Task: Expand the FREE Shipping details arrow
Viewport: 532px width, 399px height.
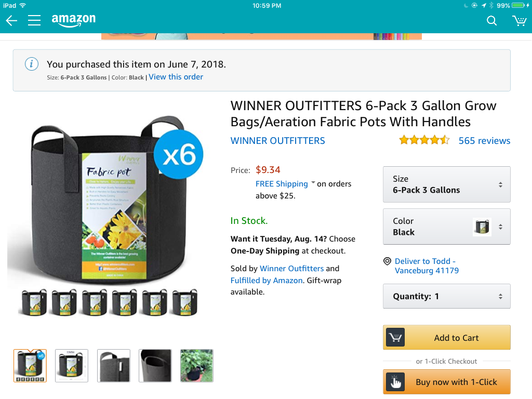Action: coord(313,182)
